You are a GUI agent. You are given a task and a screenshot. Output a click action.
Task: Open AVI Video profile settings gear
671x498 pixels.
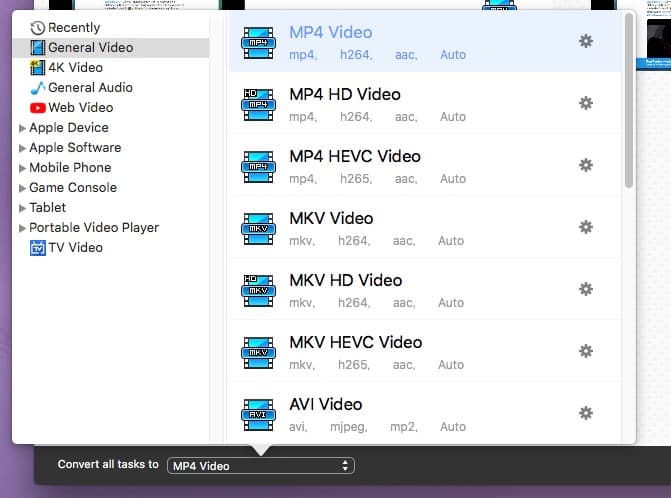pos(586,413)
